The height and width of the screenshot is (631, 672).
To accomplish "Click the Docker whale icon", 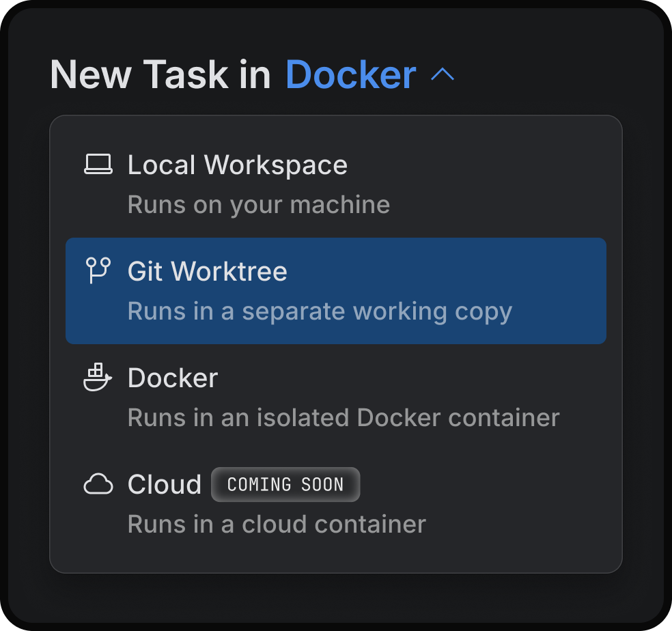I will (x=98, y=377).
